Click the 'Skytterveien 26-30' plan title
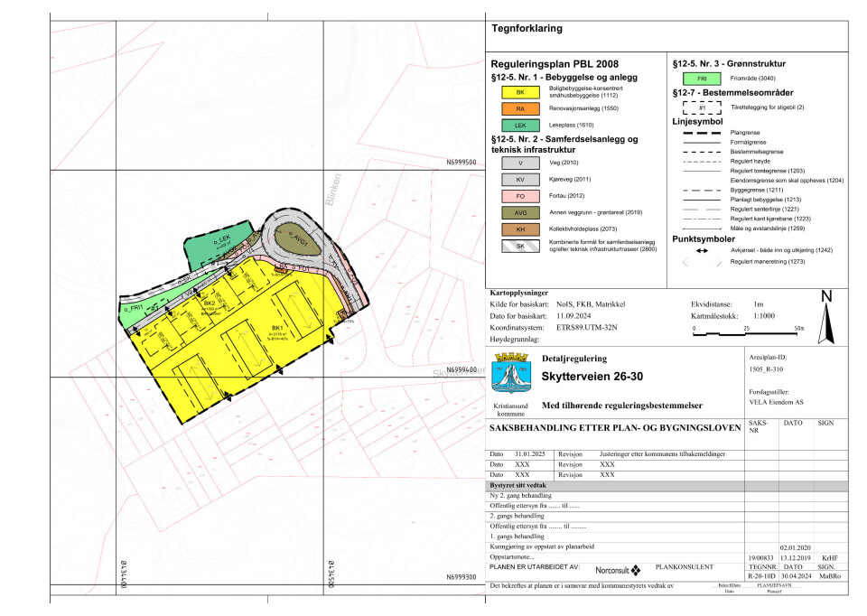 [592, 378]
